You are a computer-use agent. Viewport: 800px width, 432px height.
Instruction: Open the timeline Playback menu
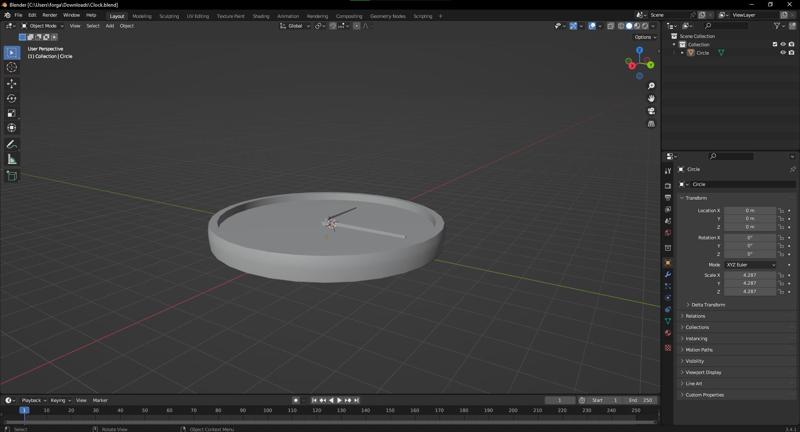33,400
